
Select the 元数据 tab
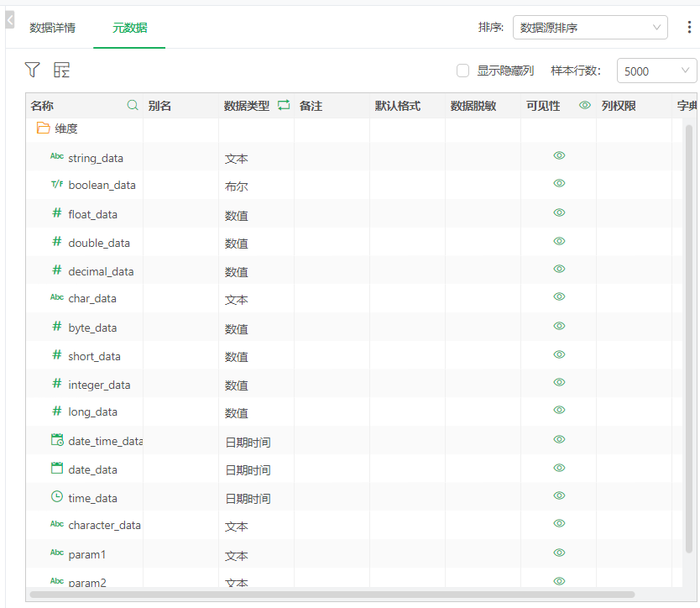coord(129,28)
